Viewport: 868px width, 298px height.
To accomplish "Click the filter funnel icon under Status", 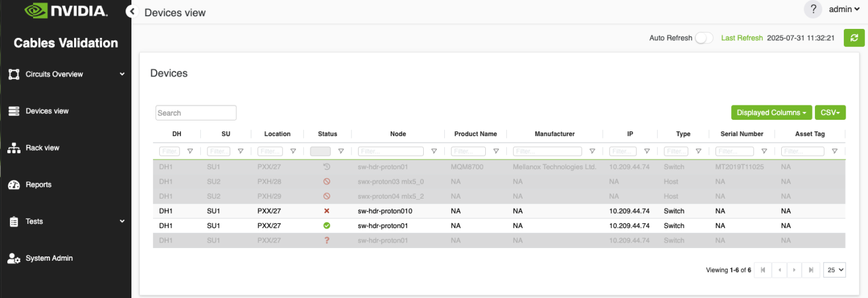I will point(341,152).
